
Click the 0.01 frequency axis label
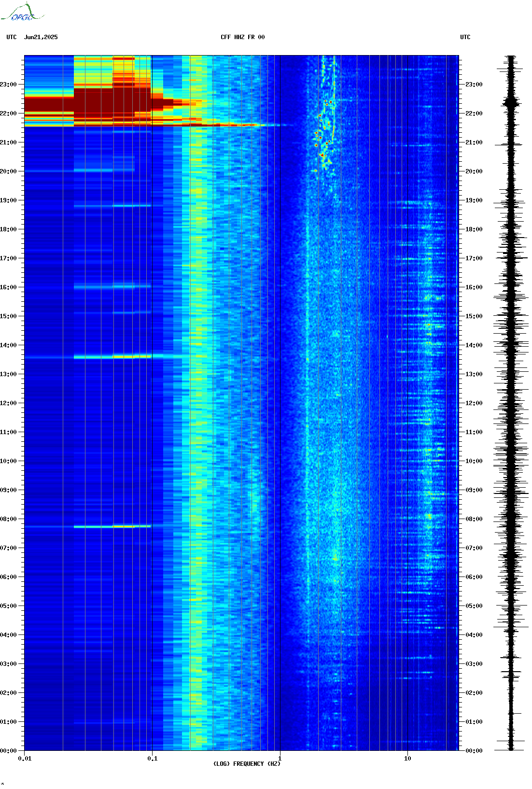tap(25, 759)
